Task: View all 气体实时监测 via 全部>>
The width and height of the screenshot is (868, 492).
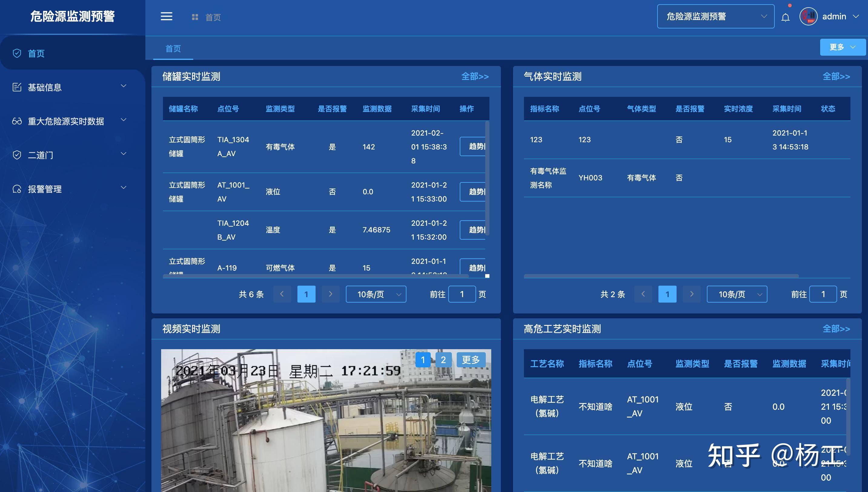Action: (836, 76)
